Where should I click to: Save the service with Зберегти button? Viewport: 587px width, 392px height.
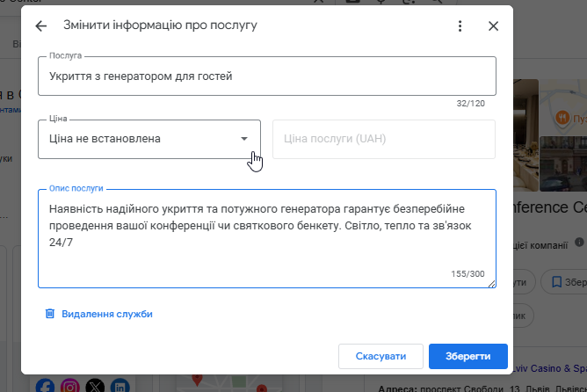point(468,356)
